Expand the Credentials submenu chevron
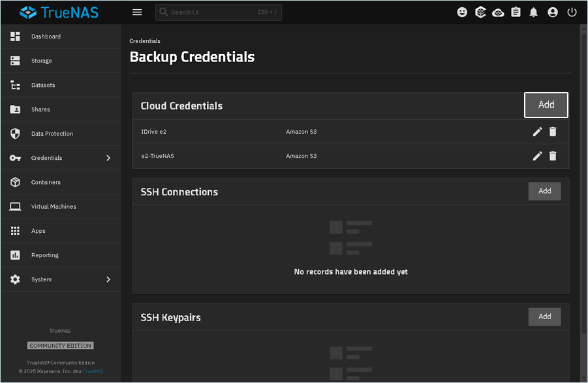This screenshot has height=383, width=588. tap(108, 158)
